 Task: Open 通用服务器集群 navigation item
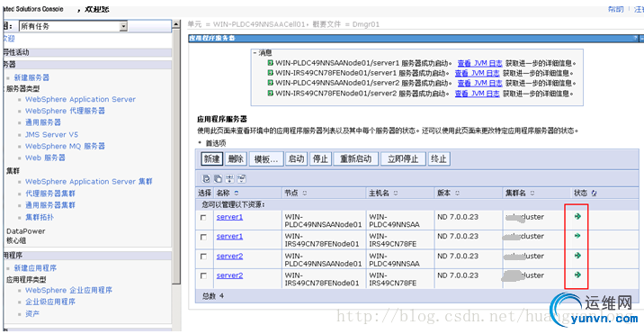(50, 205)
